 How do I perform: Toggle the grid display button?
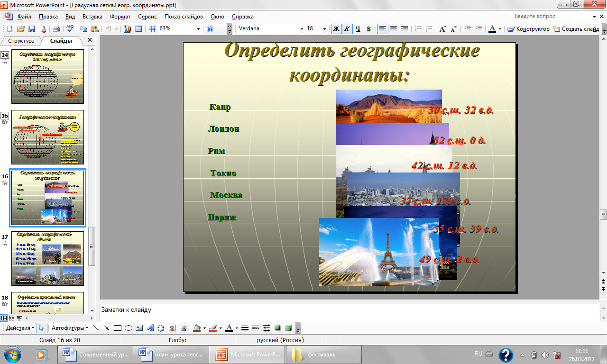152,29
